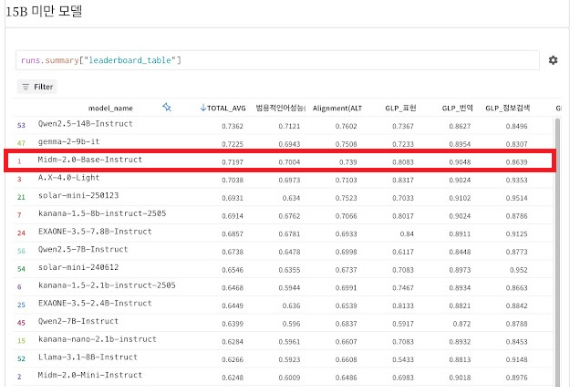This screenshot has width=580, height=387.
Task: Open table settings gear icon
Action: (x=553, y=60)
